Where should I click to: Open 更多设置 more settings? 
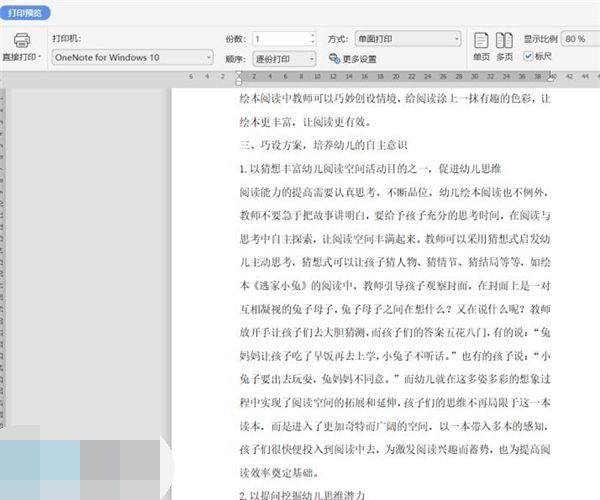click(x=358, y=58)
